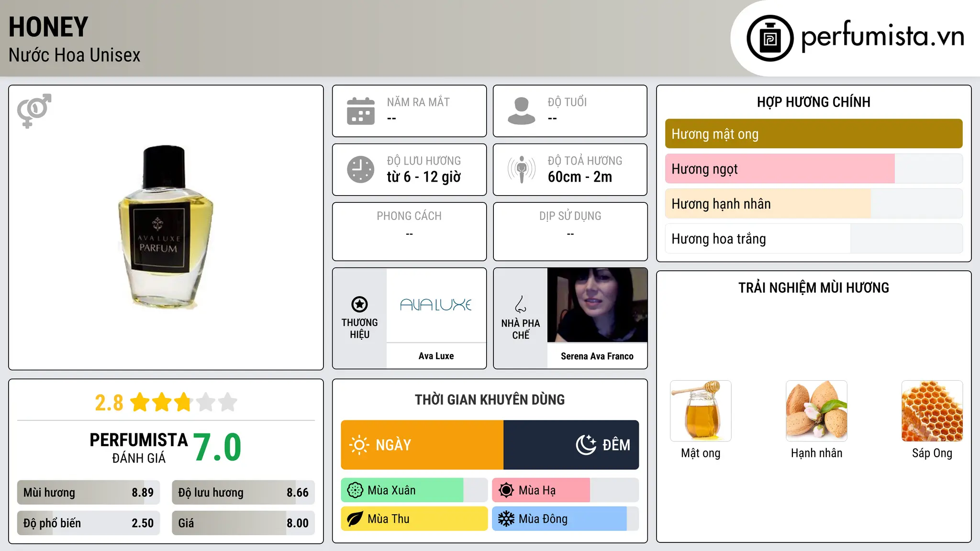Viewport: 980px width, 551px height.
Task: Click the NĂM RA MẮT label
Action: [x=418, y=102]
